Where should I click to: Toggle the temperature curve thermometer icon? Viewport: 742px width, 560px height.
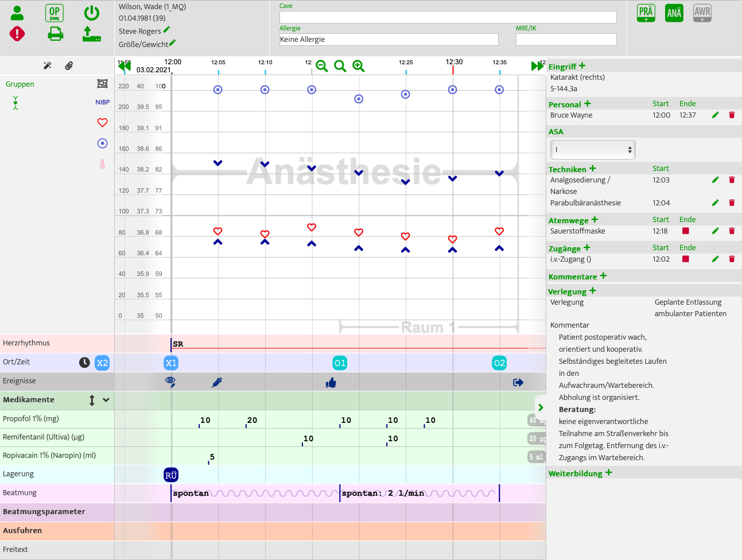pos(102,164)
